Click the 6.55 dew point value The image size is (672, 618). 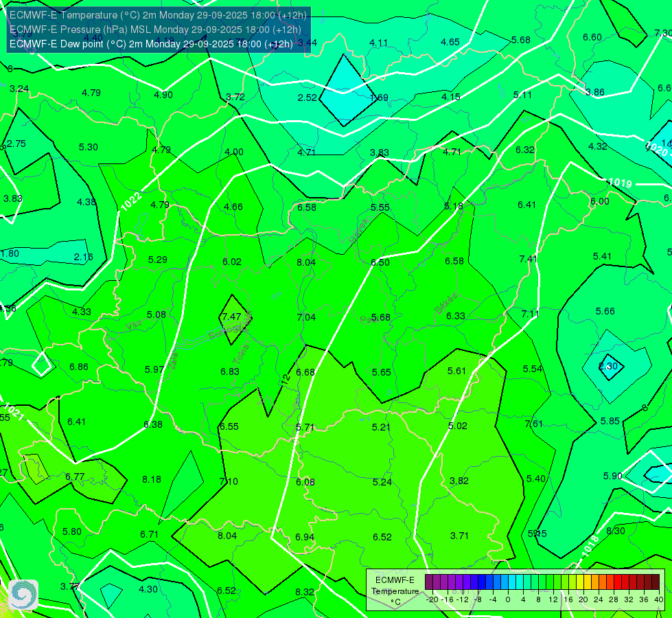coord(229,426)
